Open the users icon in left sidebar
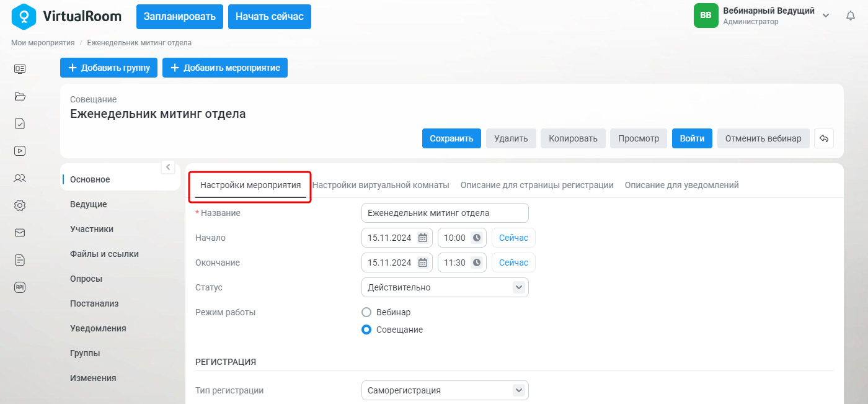 (20, 178)
